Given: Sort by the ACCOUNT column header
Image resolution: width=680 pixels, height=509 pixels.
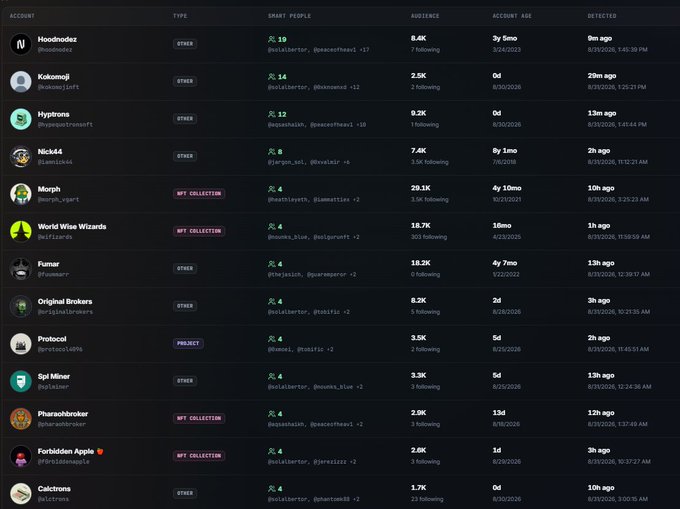Looking at the screenshot, I should coord(22,16).
